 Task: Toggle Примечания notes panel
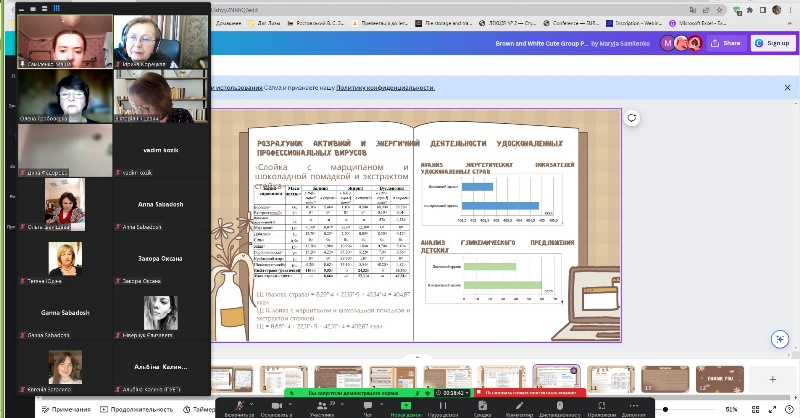[66, 409]
